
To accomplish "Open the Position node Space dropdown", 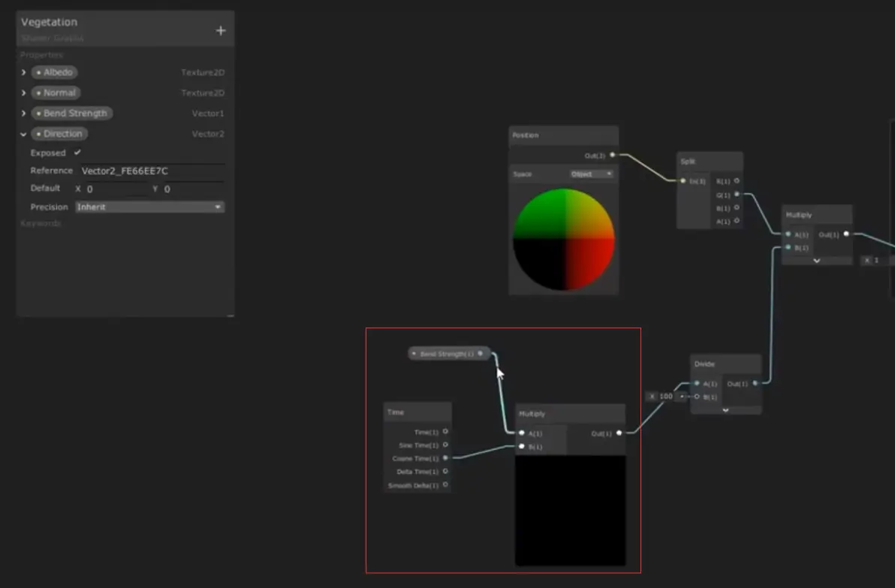I will pyautogui.click(x=592, y=174).
